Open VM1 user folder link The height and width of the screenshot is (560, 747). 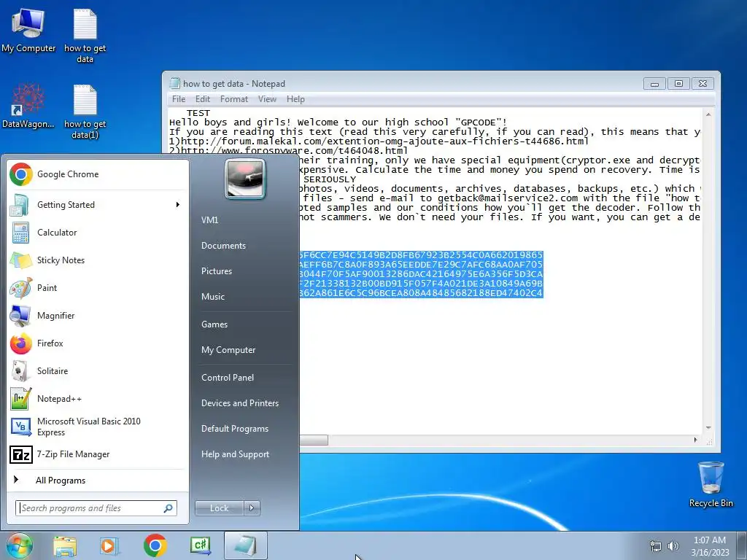click(209, 220)
